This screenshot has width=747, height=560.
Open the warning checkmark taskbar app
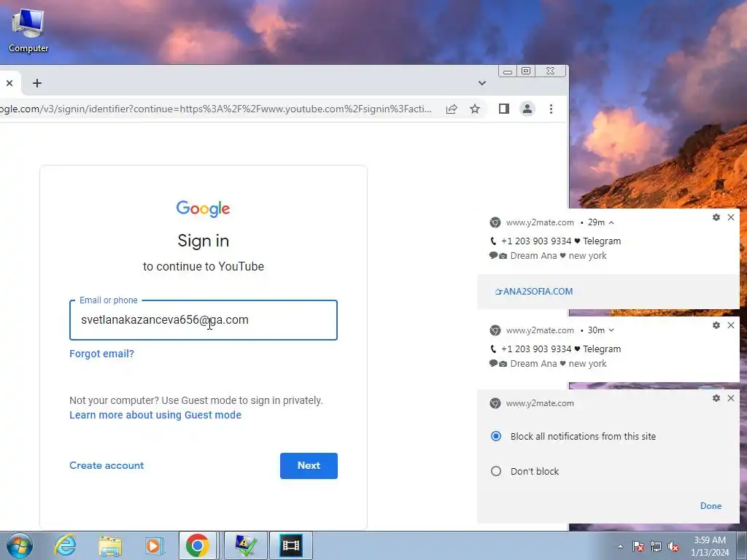pos(246,545)
